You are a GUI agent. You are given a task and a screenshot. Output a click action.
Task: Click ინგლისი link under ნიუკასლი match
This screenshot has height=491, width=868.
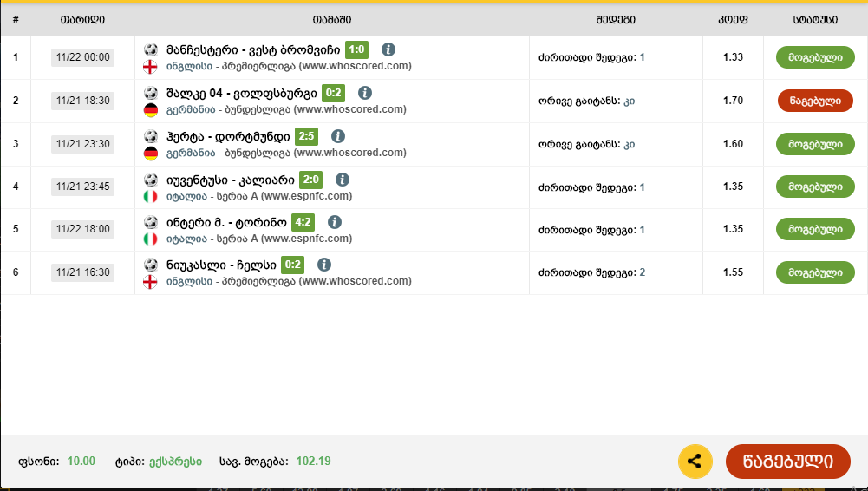tap(189, 281)
